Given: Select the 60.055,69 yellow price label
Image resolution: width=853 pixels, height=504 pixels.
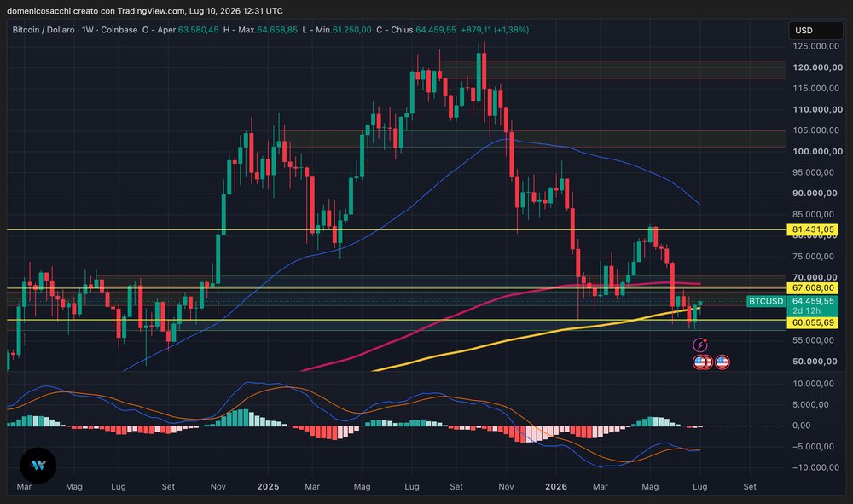Looking at the screenshot, I should pos(813,322).
